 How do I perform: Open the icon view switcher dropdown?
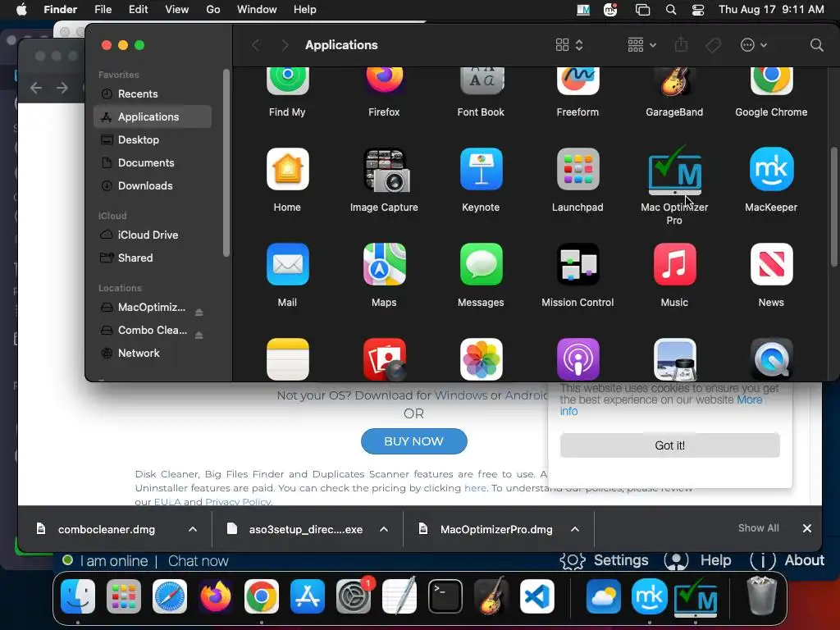569,45
